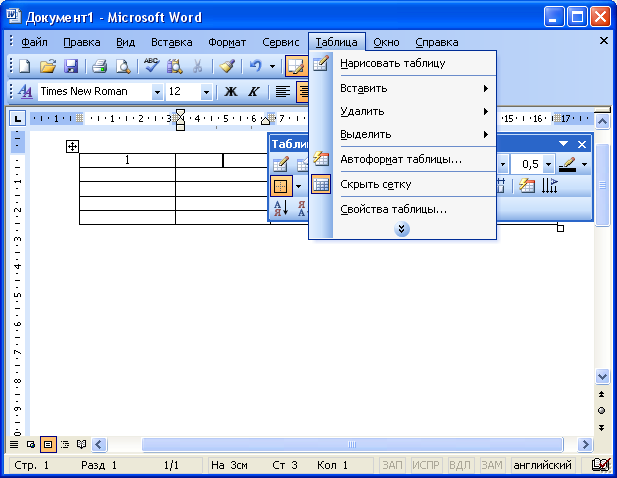Viewport: 617px width, 478px height.
Task: Select the Format Painter brush icon
Action: pos(227,66)
